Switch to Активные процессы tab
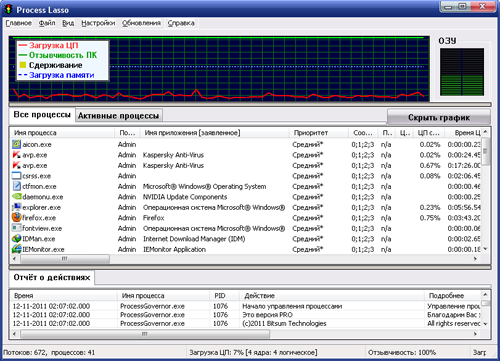Screen dimensions: 500x361 [x=119, y=116]
